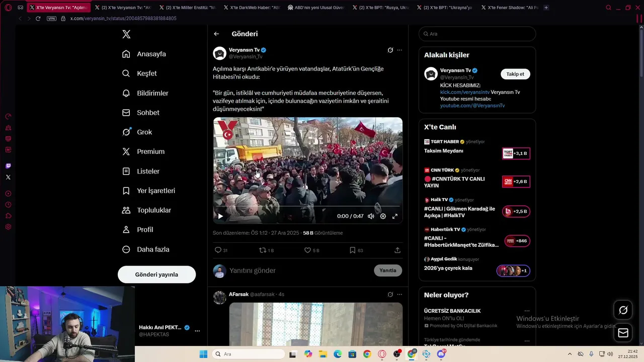Image resolution: width=644 pixels, height=362 pixels.
Task: Show hidden tray icons chevron
Action: pyautogui.click(x=570, y=354)
